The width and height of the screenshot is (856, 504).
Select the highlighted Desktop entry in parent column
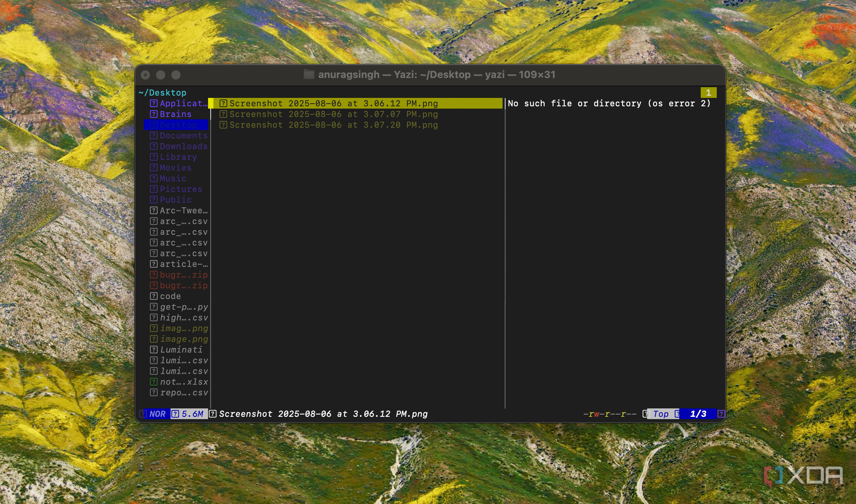[x=176, y=125]
